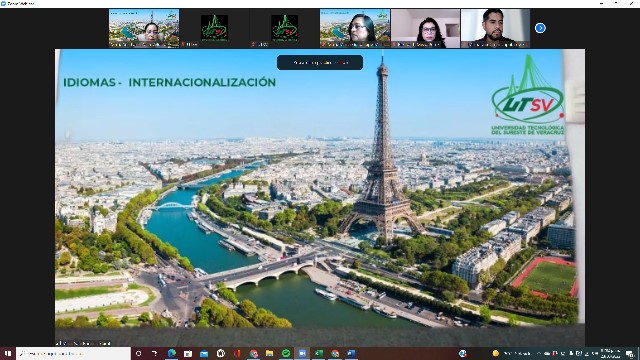
Task: Select woman with glasses on white background thumbnail
Action: point(425,28)
